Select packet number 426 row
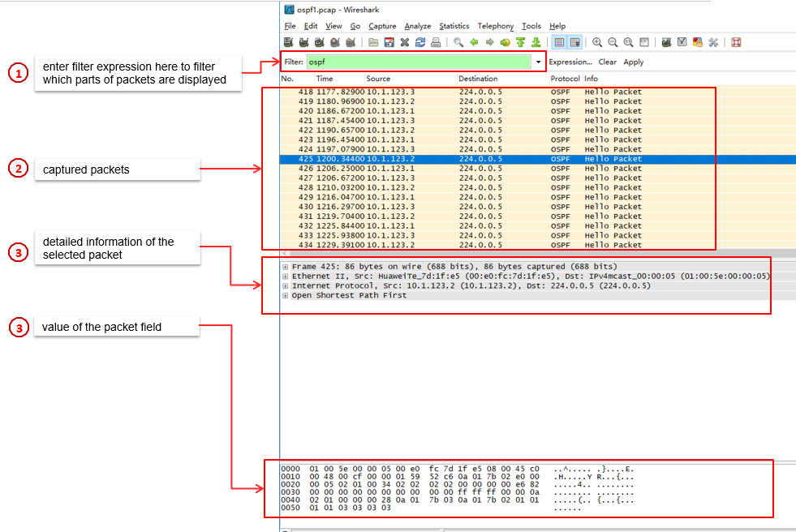The height and width of the screenshot is (532, 796). point(538,169)
